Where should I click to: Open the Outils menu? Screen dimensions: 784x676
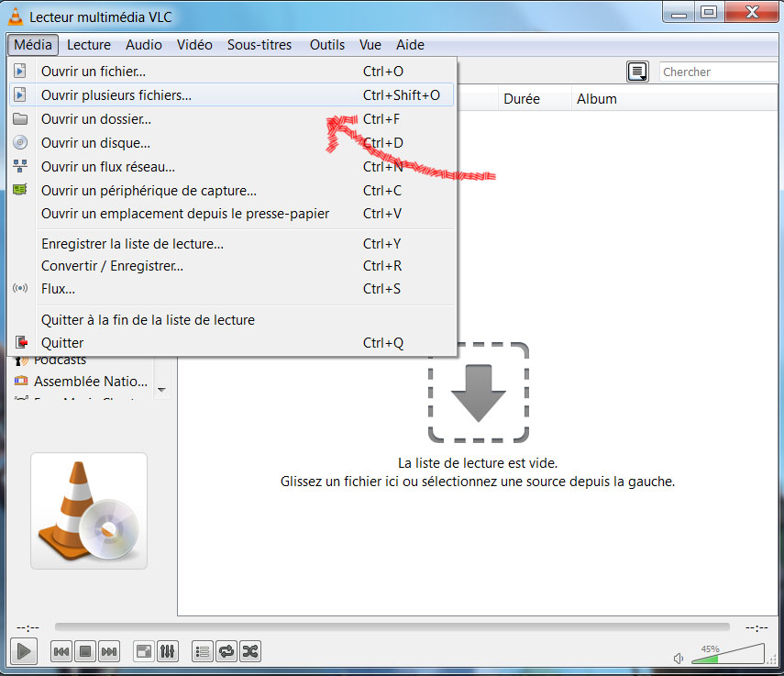tap(327, 45)
